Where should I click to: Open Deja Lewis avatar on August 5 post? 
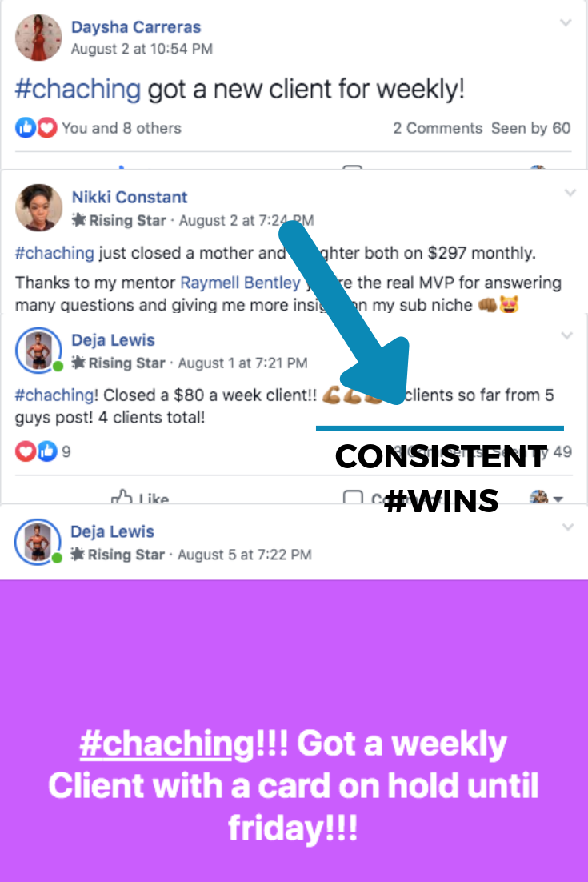coord(38,542)
